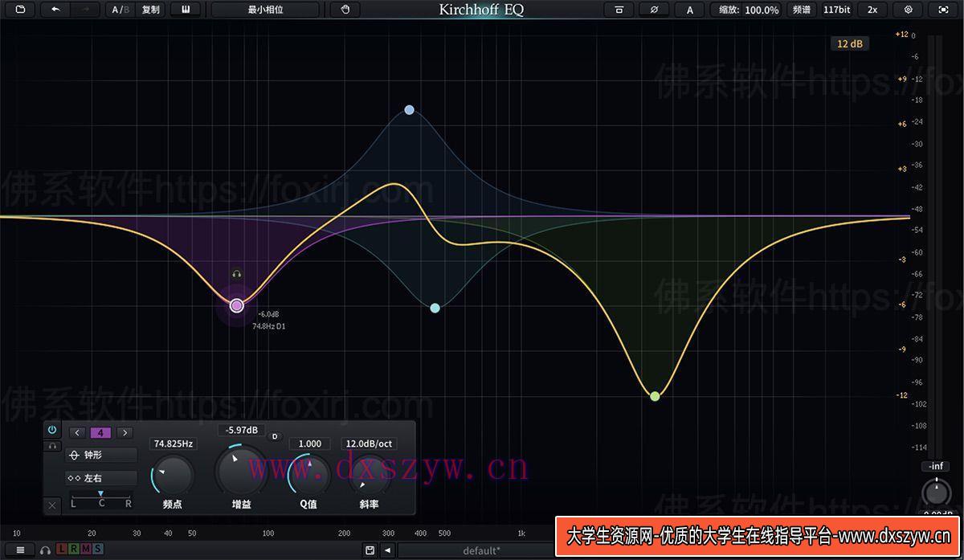Select the green band node at -12 dB
The image size is (964, 560).
[x=655, y=396]
